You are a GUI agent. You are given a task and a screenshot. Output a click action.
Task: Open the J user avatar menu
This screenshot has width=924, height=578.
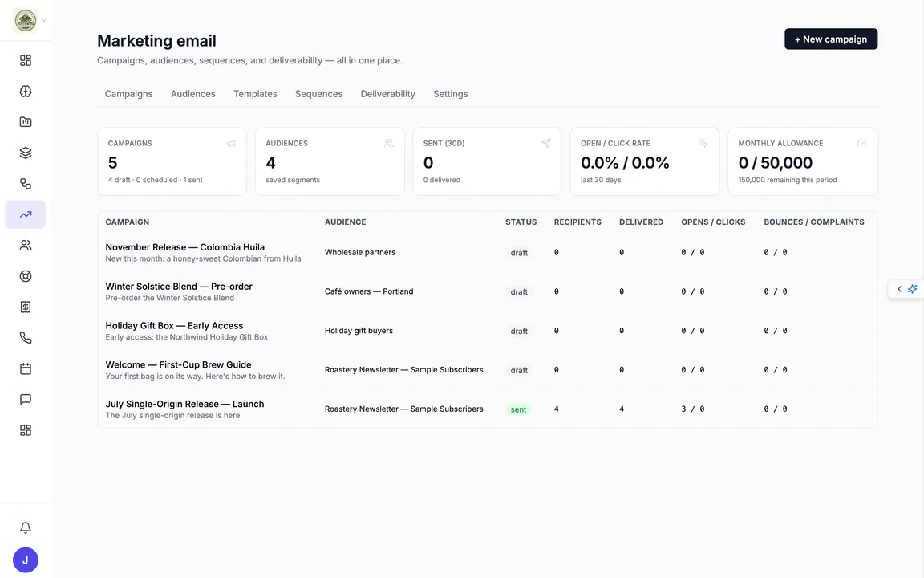(26, 560)
